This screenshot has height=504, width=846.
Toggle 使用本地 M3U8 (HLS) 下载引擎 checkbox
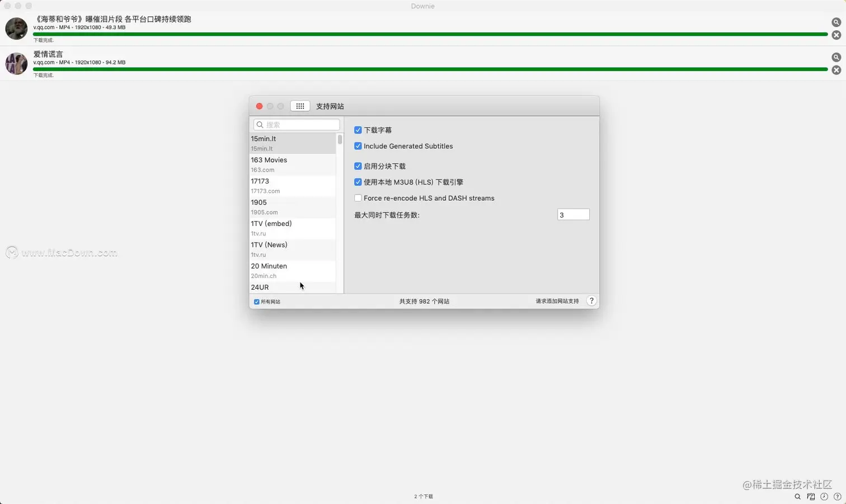pos(358,182)
